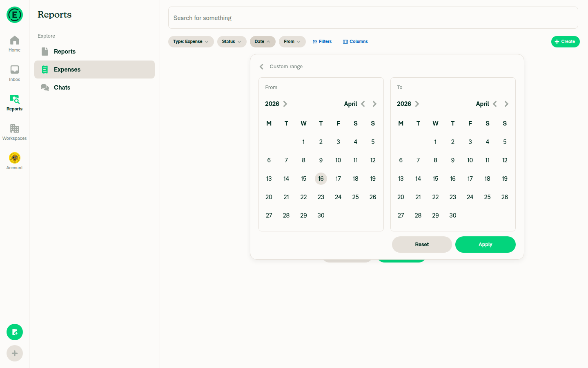Viewport: 588px width, 368px height.
Task: Select April 30 in the To calendar
Action: point(452,215)
